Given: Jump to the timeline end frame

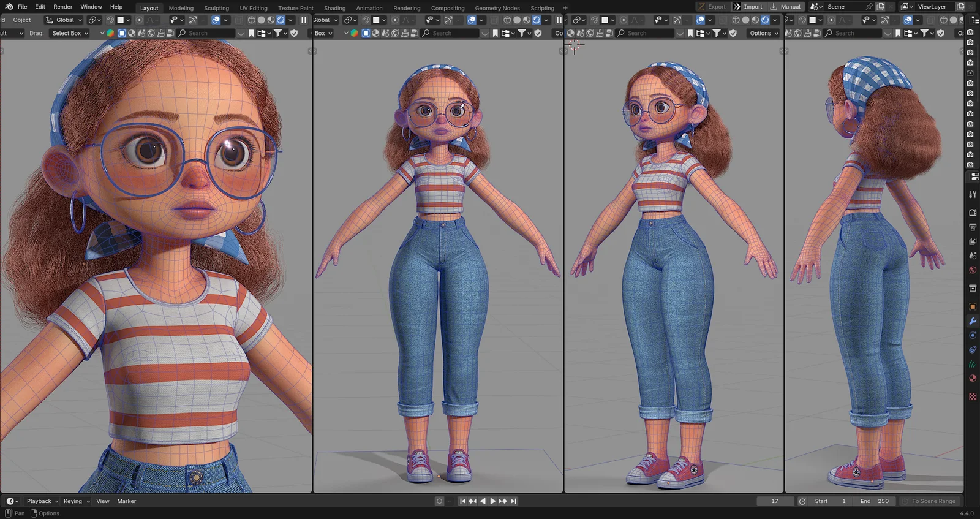Looking at the screenshot, I should (x=514, y=501).
